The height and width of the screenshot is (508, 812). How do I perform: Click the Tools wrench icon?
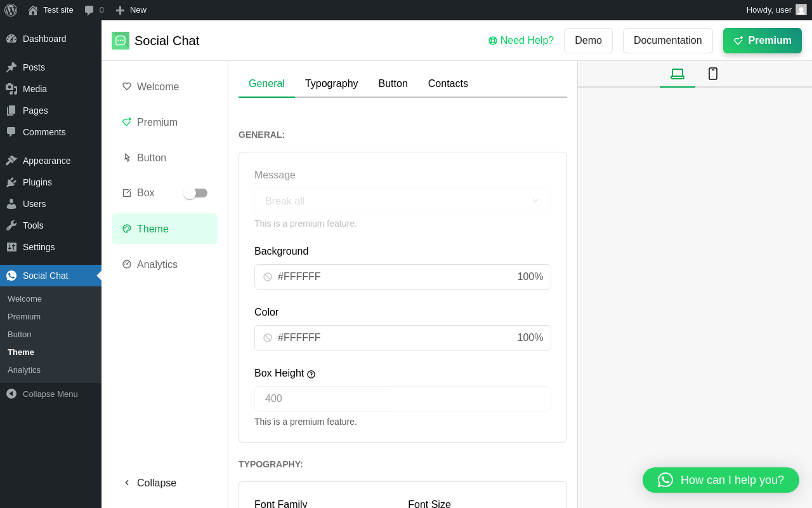tap(11, 225)
